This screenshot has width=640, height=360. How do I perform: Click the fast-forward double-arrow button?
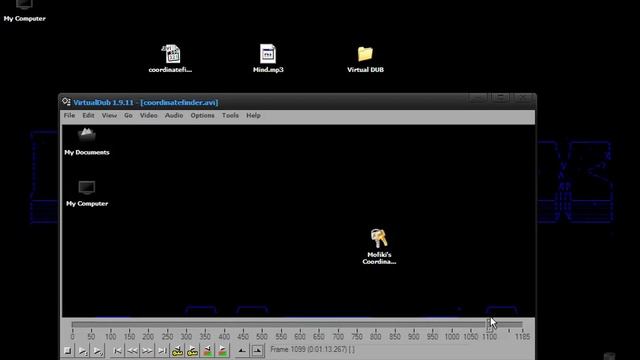(x=147, y=351)
